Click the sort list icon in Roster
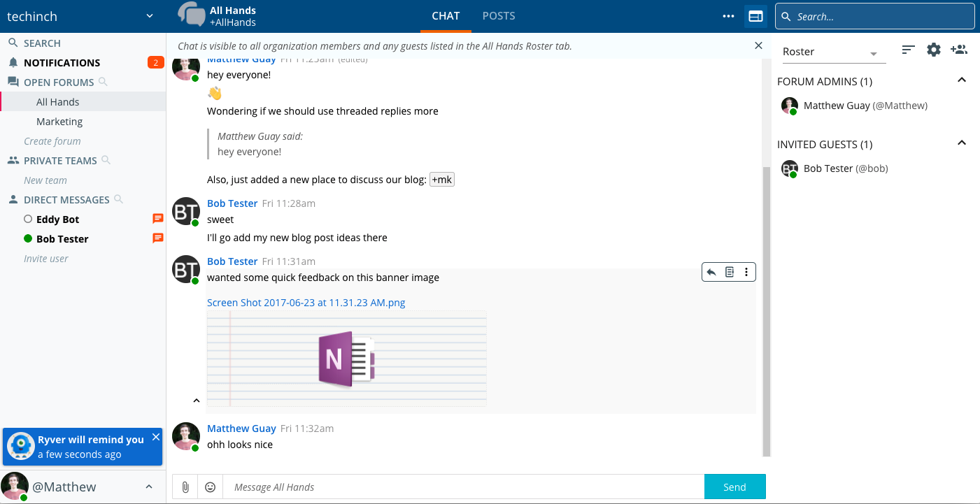The height and width of the screenshot is (504, 980). point(908,50)
